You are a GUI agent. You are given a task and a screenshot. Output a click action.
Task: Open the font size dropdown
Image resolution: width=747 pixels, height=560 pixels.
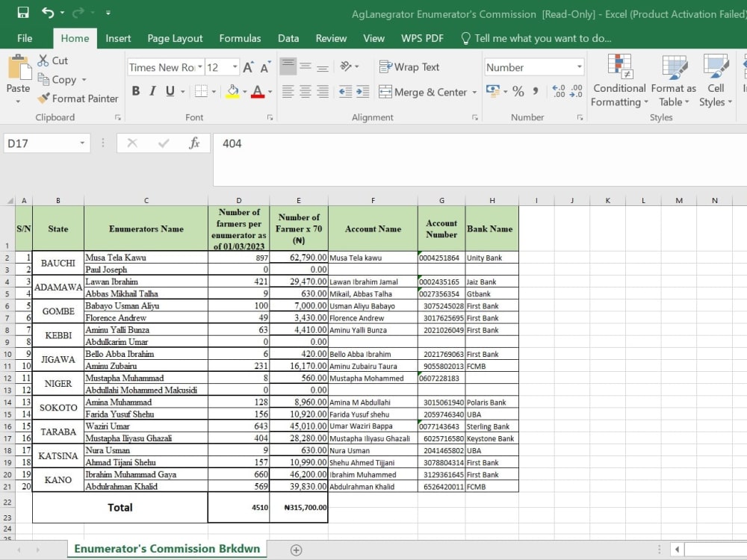[x=235, y=67]
